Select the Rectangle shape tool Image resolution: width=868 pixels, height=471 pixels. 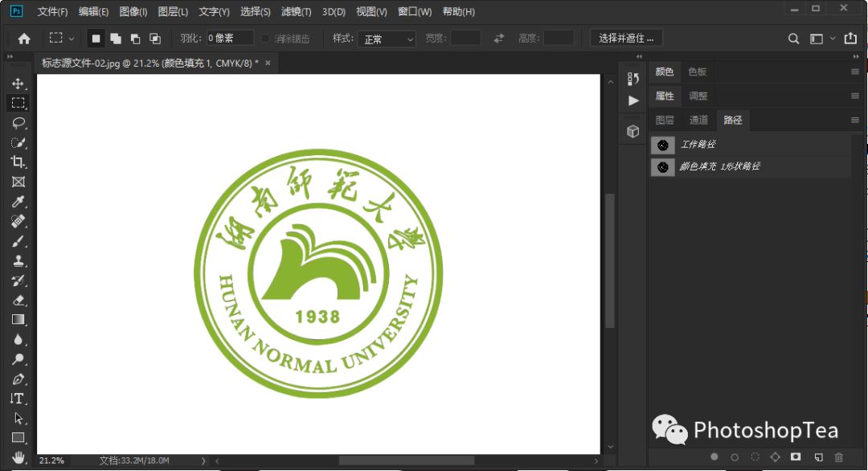(18, 438)
